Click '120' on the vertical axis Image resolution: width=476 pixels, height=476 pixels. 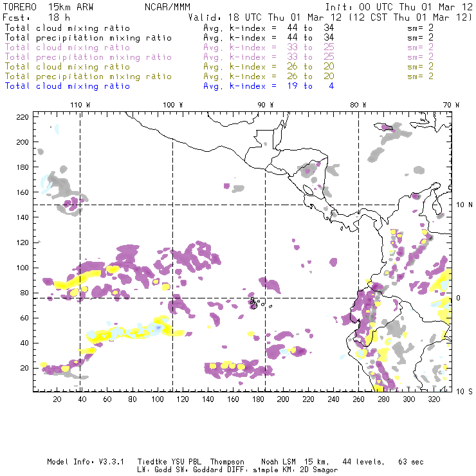(23, 243)
